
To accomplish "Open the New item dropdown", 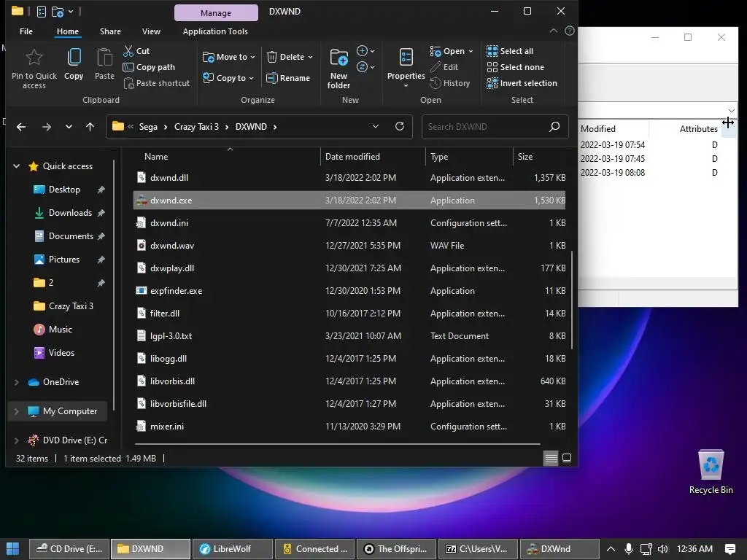I will pyautogui.click(x=365, y=51).
